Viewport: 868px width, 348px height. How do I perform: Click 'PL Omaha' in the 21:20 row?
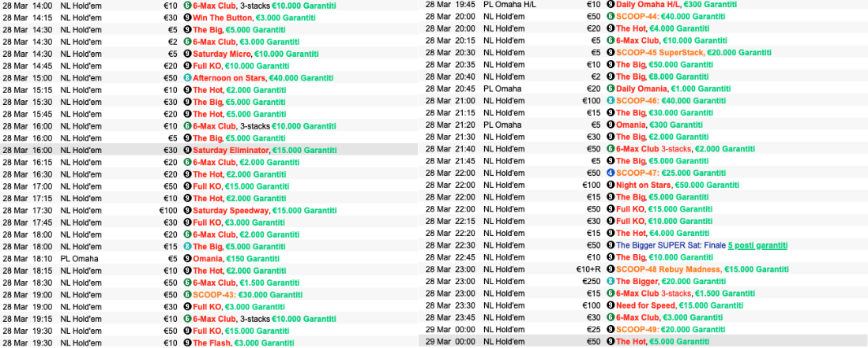pyautogui.click(x=502, y=125)
